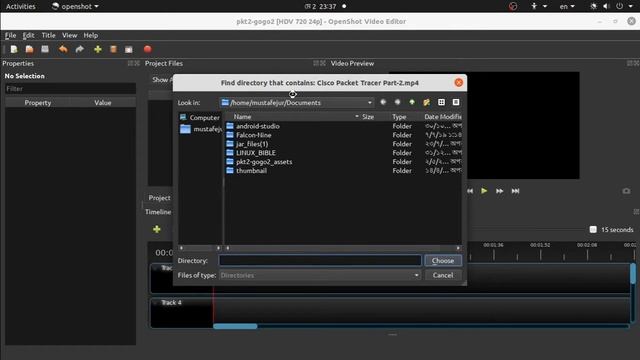The width and height of the screenshot is (640, 360).
Task: Close the Find directory dialog
Action: point(459,82)
